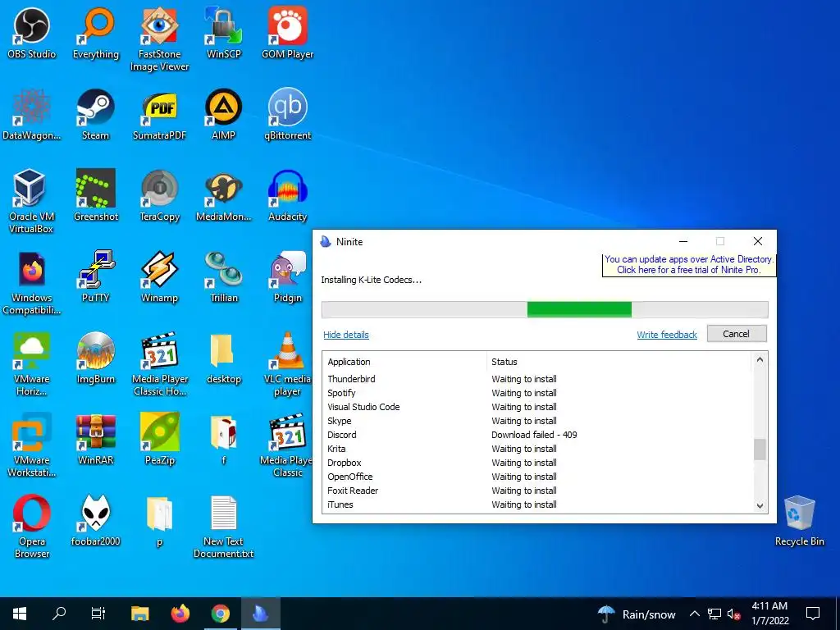
Task: Click the details list scrollbar thumb
Action: [x=760, y=450]
